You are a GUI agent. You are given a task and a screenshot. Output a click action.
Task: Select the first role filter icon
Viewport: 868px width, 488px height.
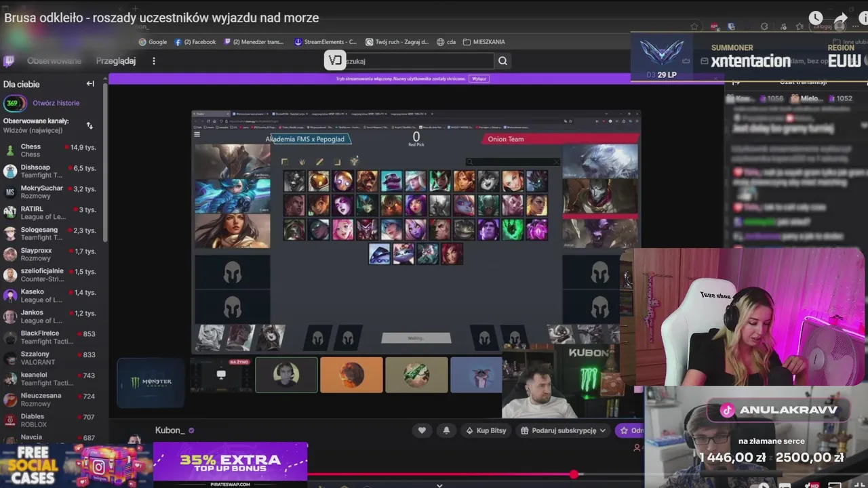pyautogui.click(x=285, y=161)
